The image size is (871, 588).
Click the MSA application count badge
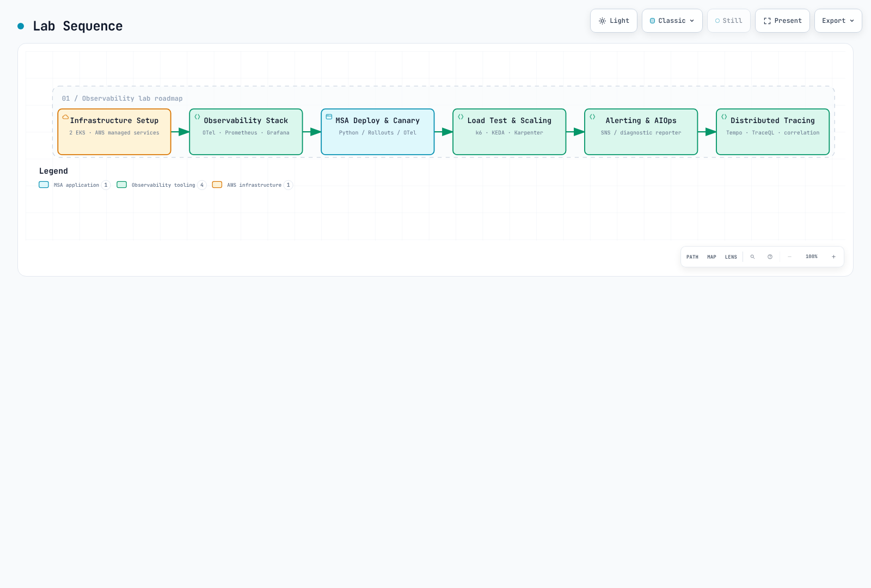pos(106,185)
